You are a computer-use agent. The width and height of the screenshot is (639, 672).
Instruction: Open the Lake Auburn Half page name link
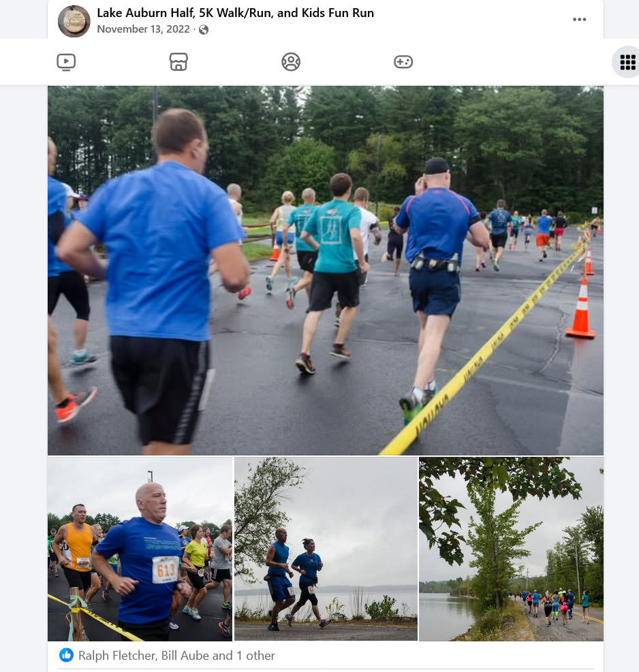point(236,13)
